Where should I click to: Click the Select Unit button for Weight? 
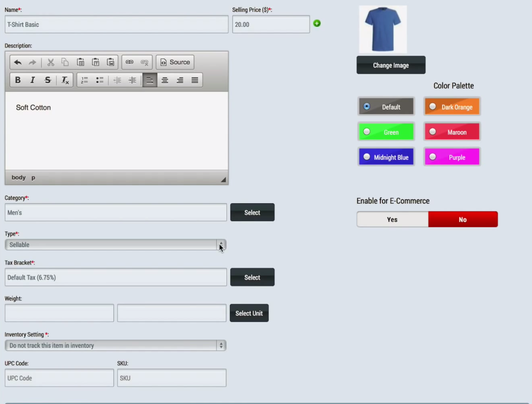(249, 313)
